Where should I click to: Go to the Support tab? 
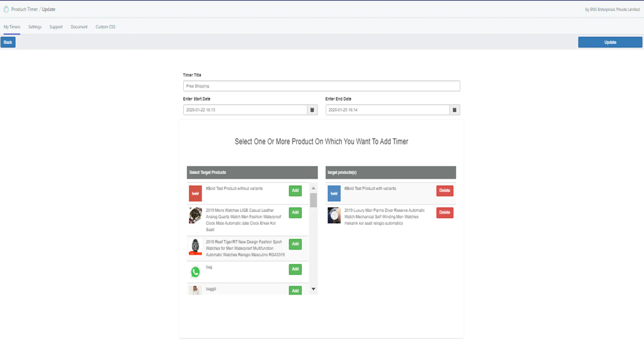coord(56,27)
